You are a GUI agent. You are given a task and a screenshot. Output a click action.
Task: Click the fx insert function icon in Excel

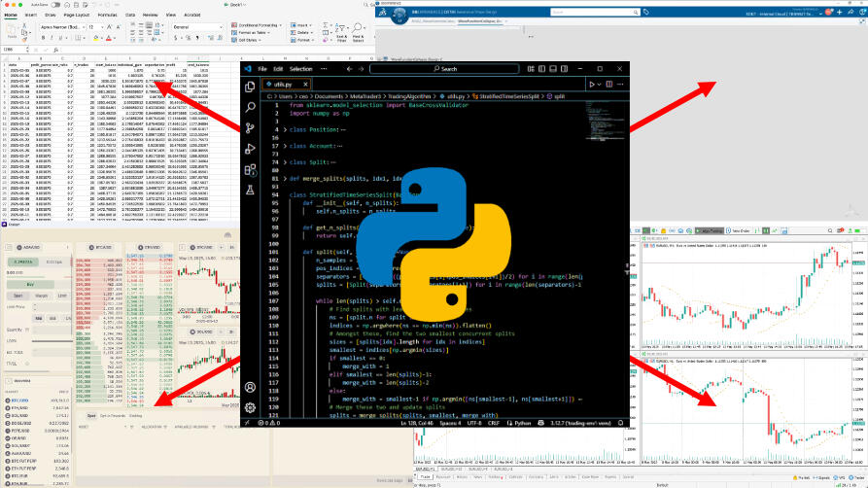(x=56, y=50)
